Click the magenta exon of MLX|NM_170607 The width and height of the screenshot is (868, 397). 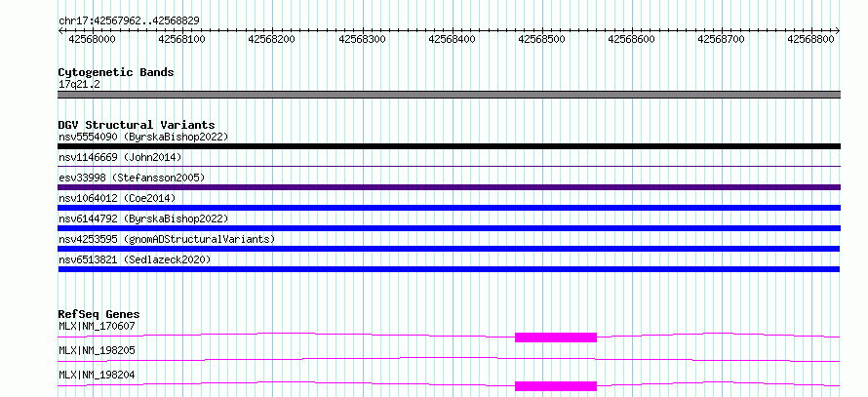click(556, 337)
